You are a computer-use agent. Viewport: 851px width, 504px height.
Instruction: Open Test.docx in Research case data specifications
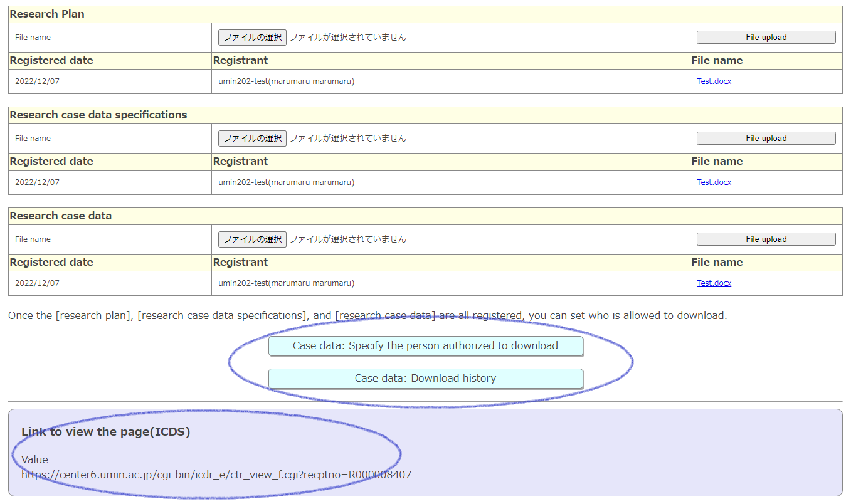714,182
